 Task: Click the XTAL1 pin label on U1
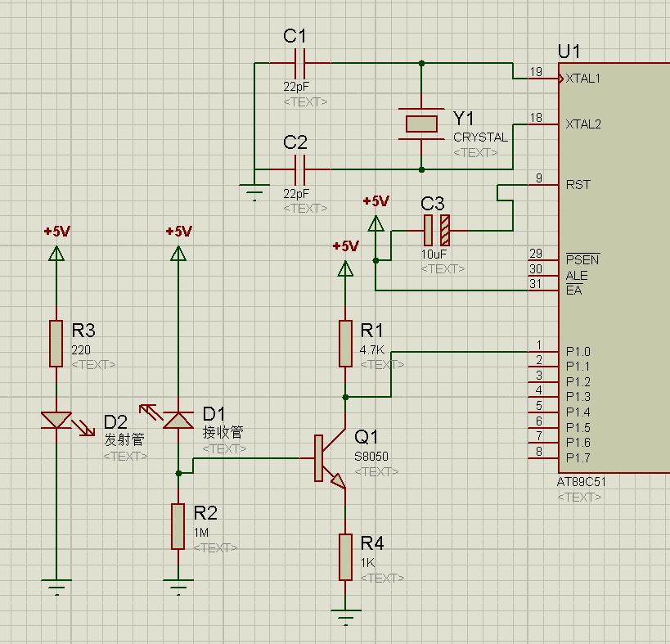[x=583, y=79]
